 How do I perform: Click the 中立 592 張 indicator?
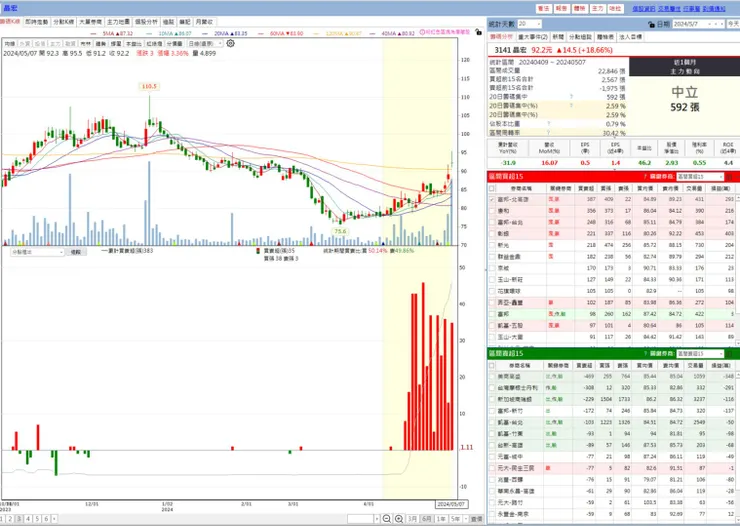point(684,99)
